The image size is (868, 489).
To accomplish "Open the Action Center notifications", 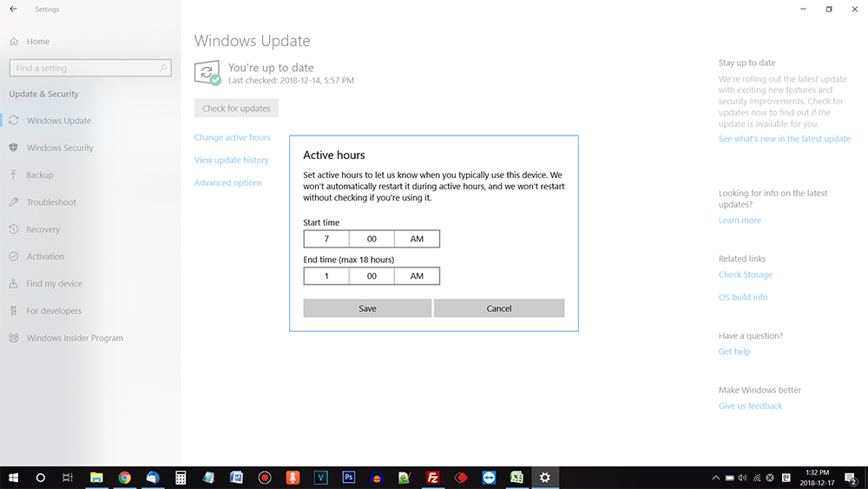I will [x=852, y=478].
